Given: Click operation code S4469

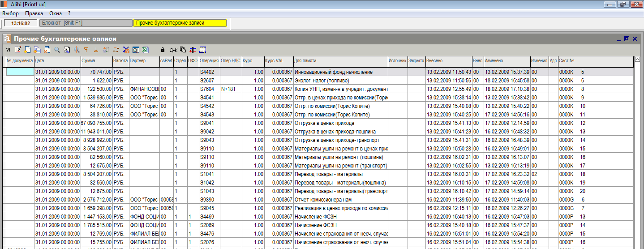Looking at the screenshot, I should point(209,217).
